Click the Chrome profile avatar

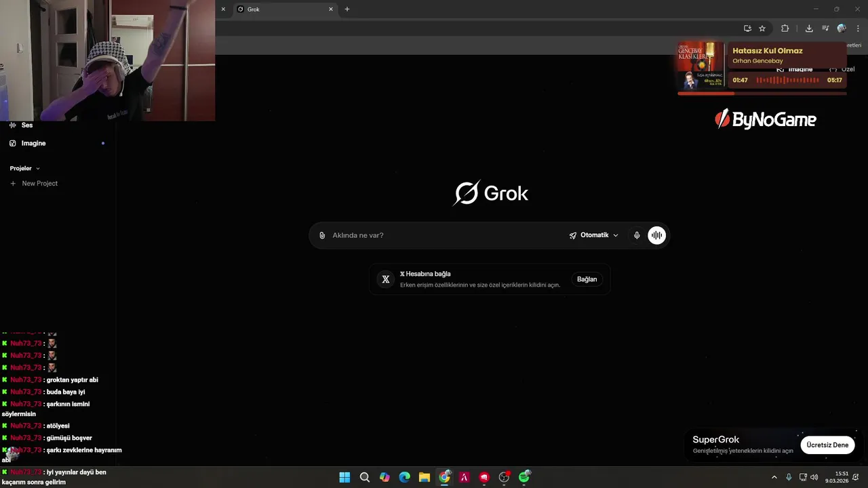pyautogui.click(x=842, y=28)
